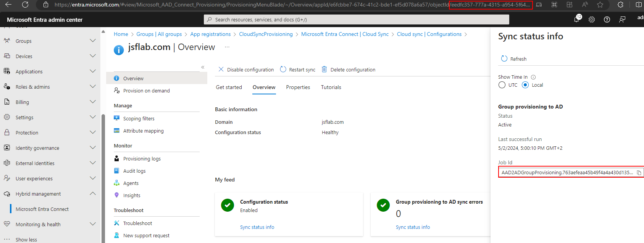Switch to the Overview tab

264,87
